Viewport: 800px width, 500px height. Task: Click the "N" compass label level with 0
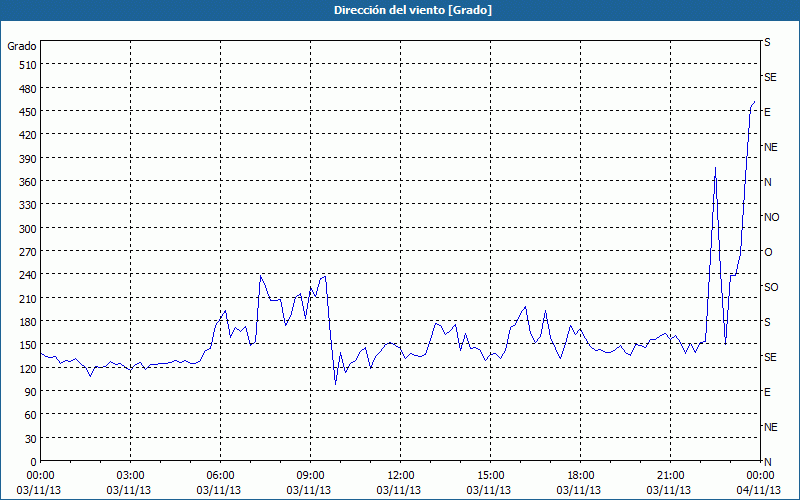pos(767,462)
